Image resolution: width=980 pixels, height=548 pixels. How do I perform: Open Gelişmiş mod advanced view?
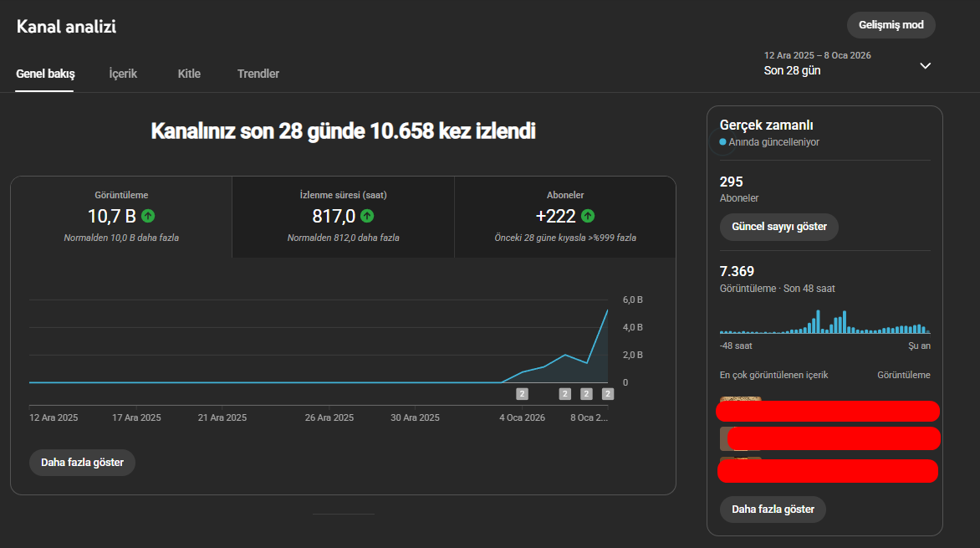(x=891, y=25)
